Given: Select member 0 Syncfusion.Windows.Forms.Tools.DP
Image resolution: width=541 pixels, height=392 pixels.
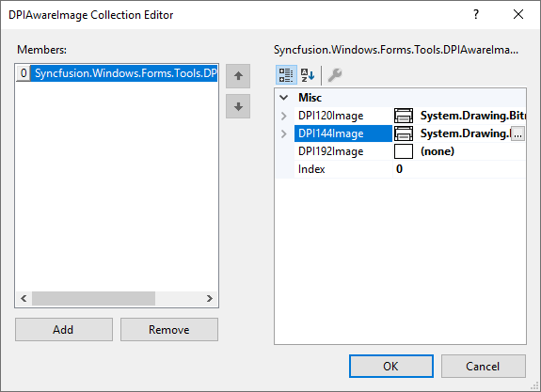Looking at the screenshot, I should coord(117,73).
